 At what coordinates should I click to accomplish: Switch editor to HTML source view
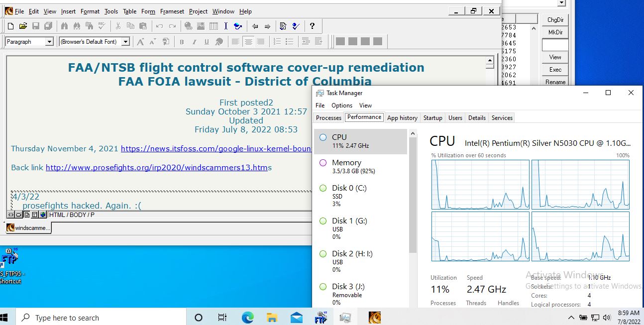pyautogui.click(x=10, y=215)
